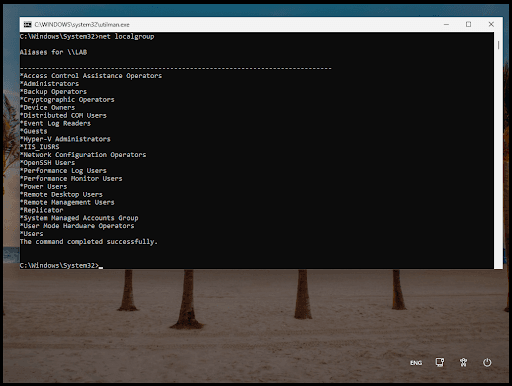This screenshot has width=512, height=386.
Task: Click the 'net localgroup' command line
Action: tap(87, 36)
